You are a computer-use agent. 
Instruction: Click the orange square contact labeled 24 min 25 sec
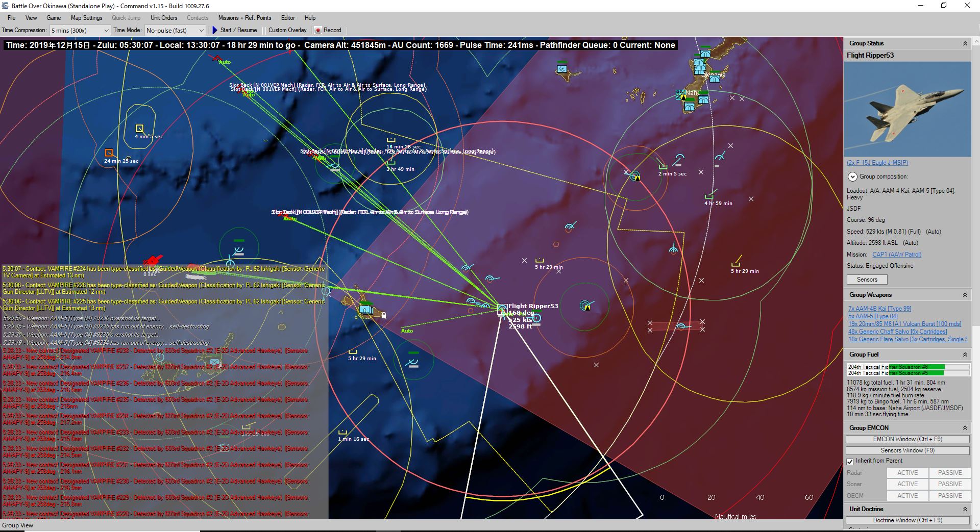pos(109,153)
